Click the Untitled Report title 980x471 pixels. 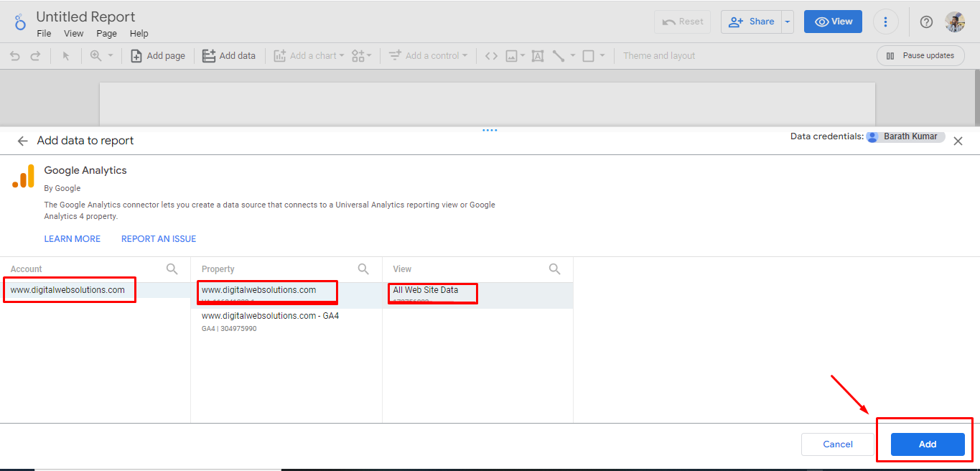(85, 17)
